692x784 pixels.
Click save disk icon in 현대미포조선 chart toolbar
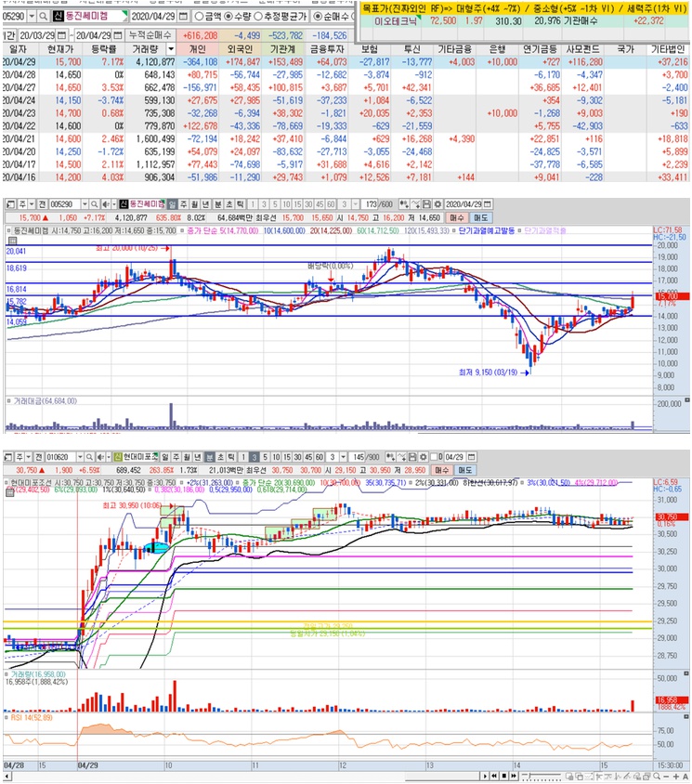click(412, 457)
